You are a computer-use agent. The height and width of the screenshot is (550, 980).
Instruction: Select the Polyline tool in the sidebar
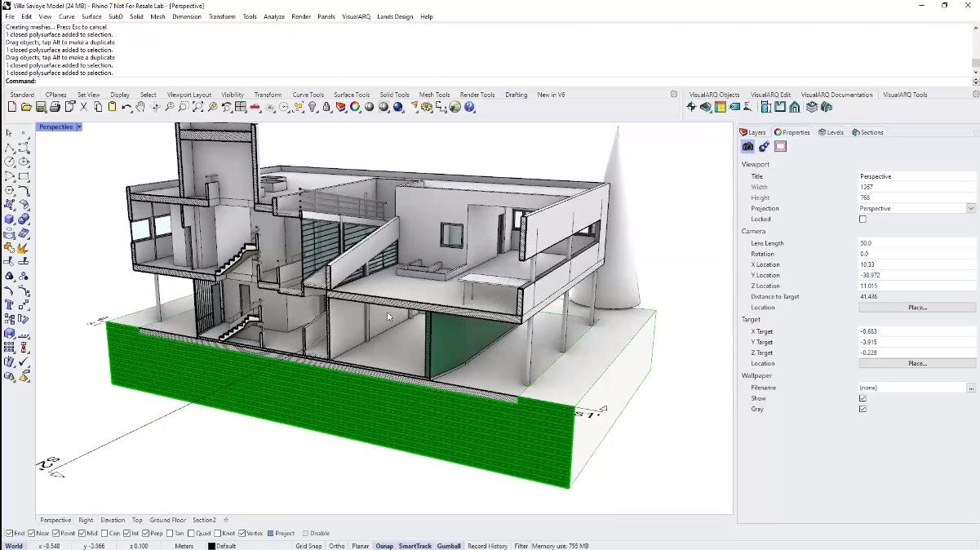pyautogui.click(x=10, y=149)
